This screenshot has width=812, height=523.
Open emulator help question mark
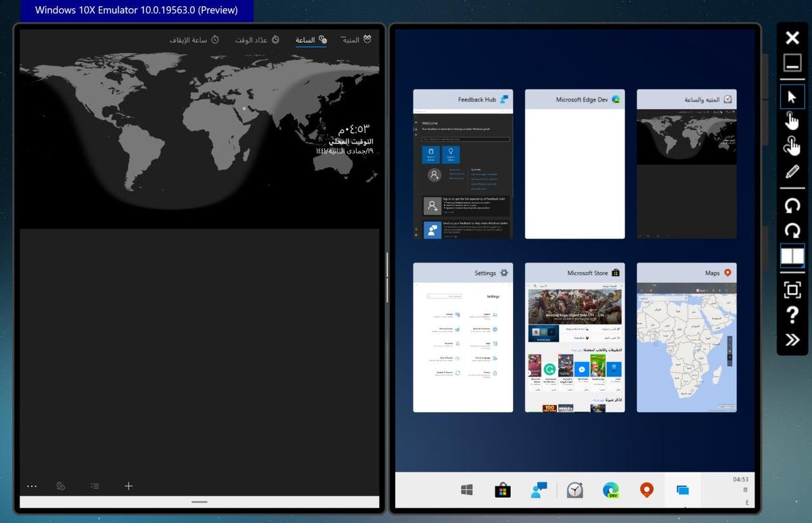pos(792,315)
